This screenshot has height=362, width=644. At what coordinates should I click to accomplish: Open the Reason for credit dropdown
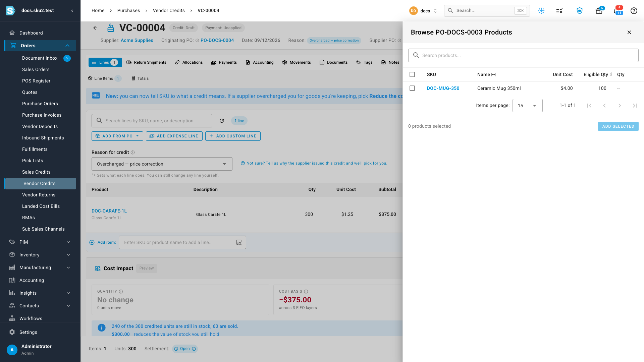[162, 164]
